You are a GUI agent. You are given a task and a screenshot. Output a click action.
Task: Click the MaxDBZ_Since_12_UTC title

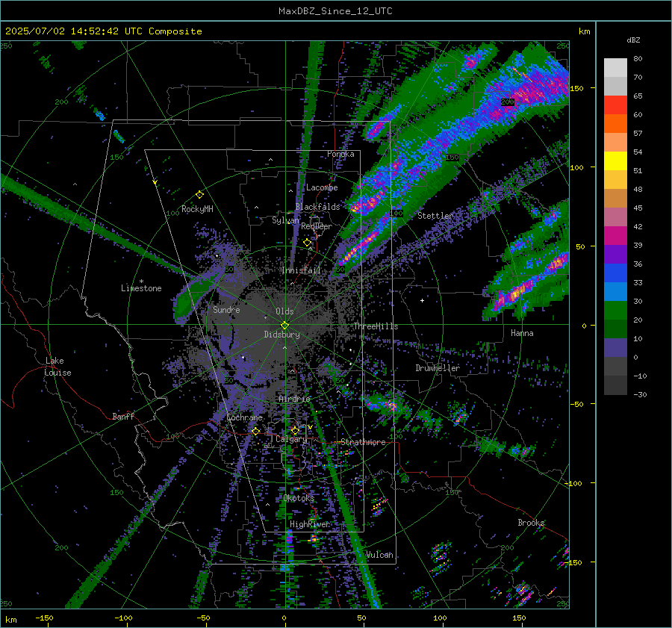coord(335,11)
